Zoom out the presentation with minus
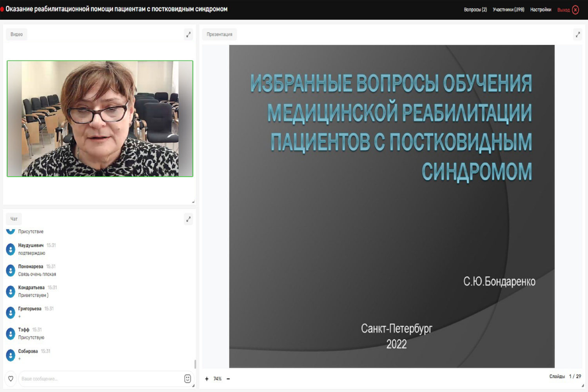This screenshot has height=392, width=588. pos(228,379)
